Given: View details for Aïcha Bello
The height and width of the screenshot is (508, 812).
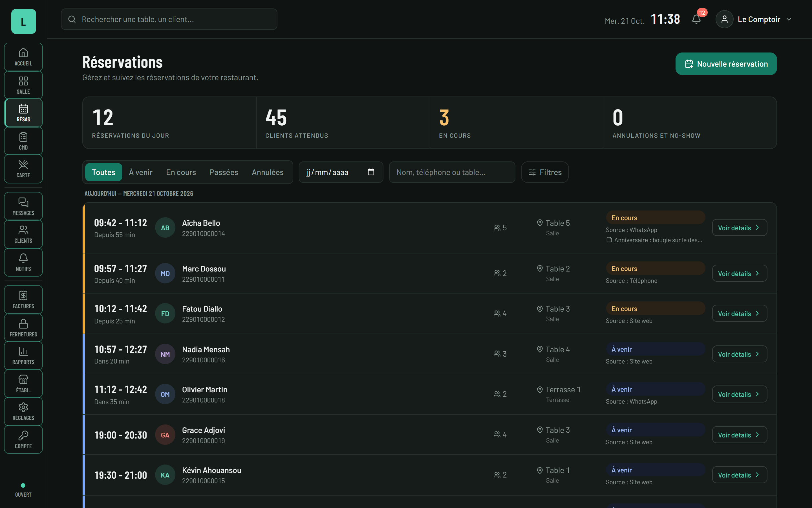Looking at the screenshot, I should click(x=739, y=228).
